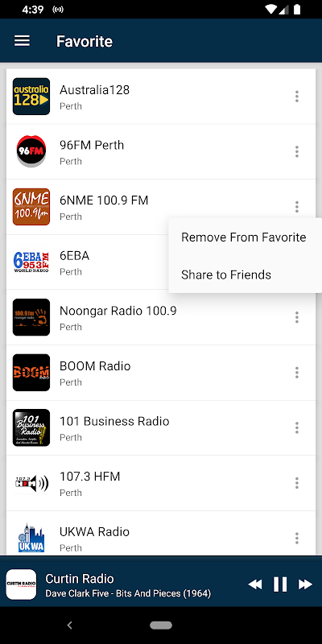Open options menu for Noongar Radio 100.9
This screenshot has height=644, width=322.
pos(296,317)
